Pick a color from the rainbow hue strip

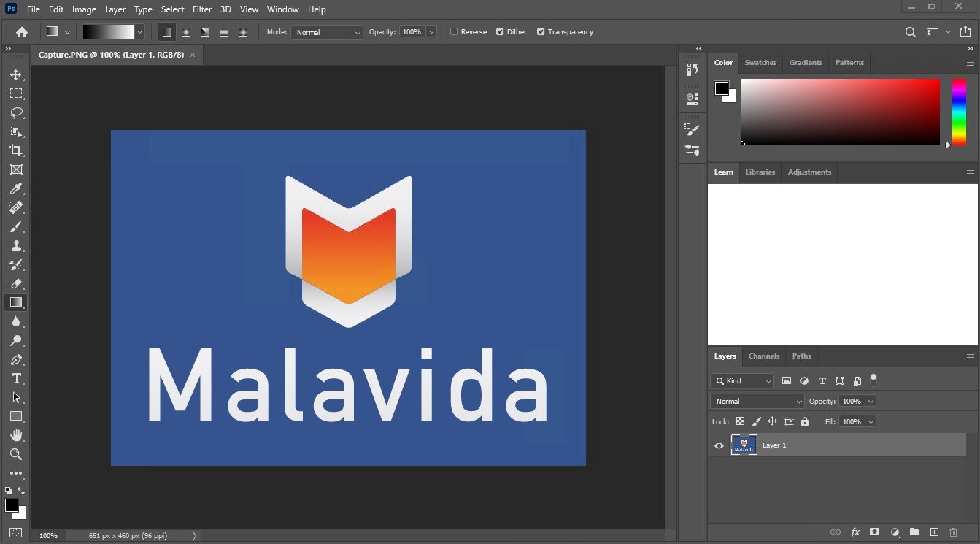(959, 113)
